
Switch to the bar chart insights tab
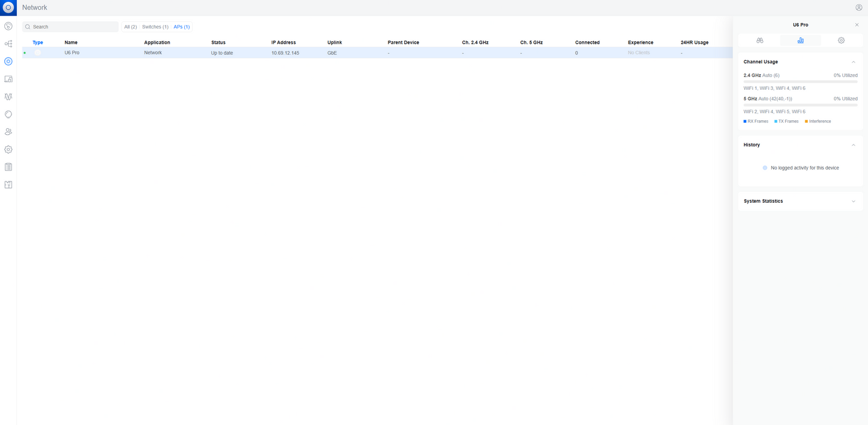[801, 40]
